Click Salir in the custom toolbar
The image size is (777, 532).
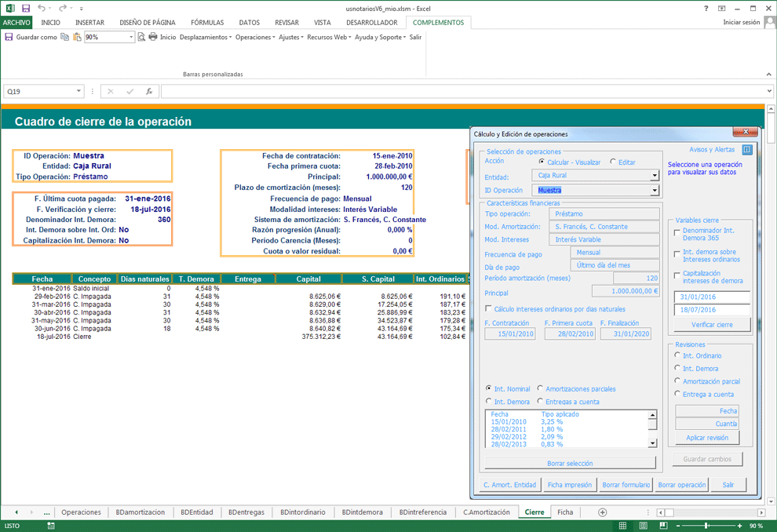[415, 37]
